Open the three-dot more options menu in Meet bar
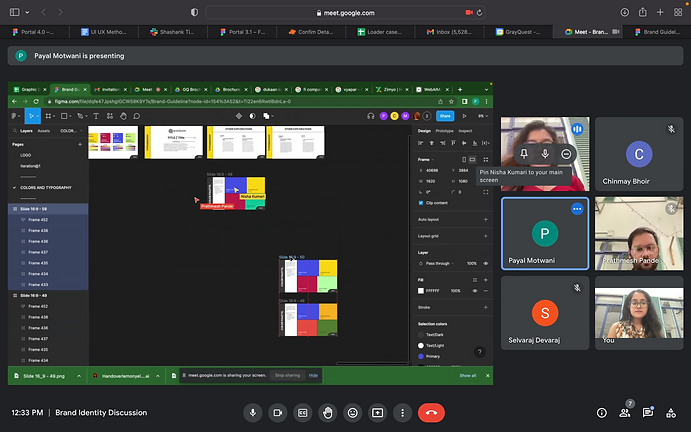This screenshot has height=432, width=691. (x=402, y=413)
